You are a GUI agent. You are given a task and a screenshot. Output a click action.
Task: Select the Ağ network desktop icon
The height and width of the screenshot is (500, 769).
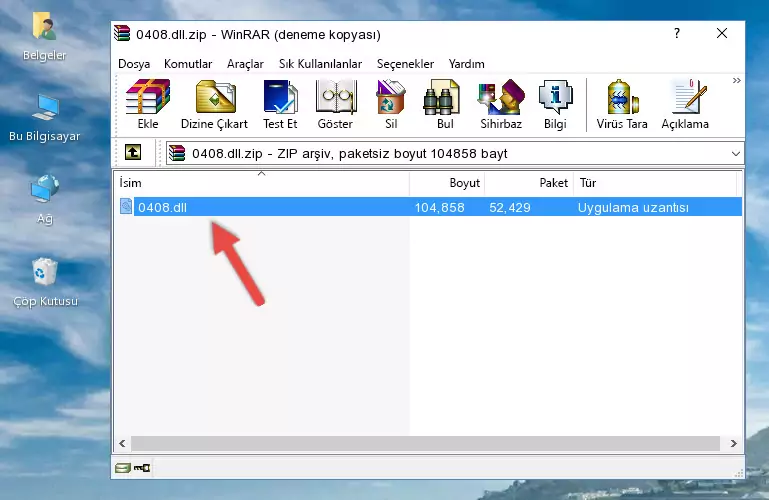pyautogui.click(x=45, y=199)
